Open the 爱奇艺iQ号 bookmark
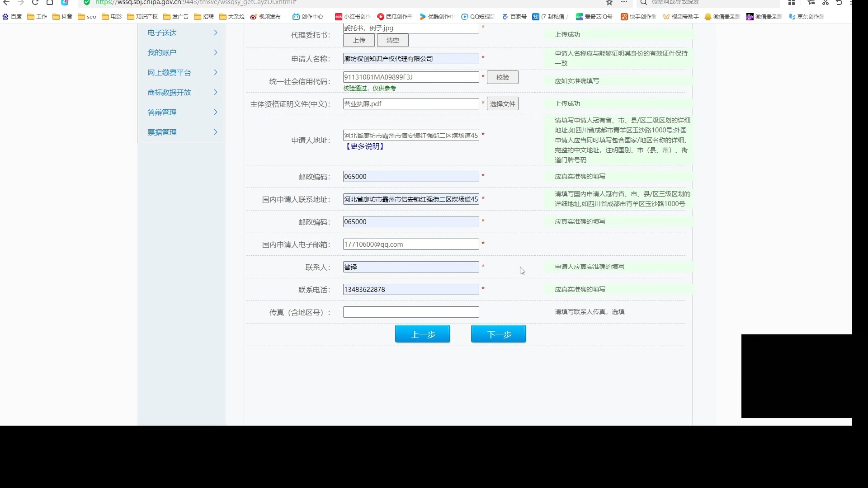Image resolution: width=868 pixels, height=488 pixels. pos(594,17)
